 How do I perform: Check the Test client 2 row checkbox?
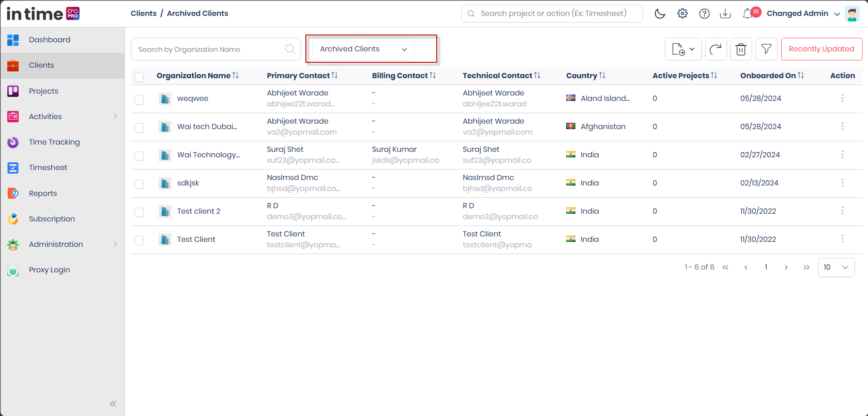coord(139,212)
